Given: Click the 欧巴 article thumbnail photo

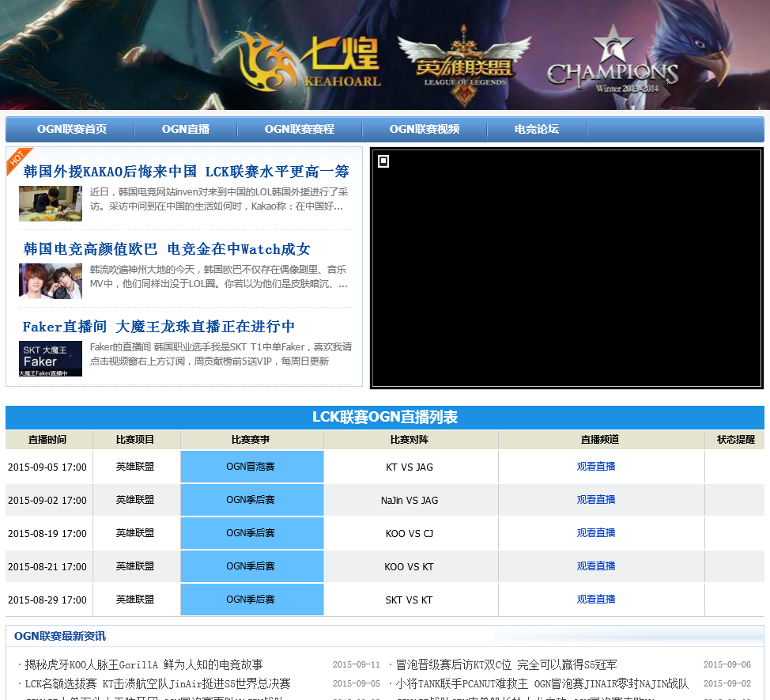Looking at the screenshot, I should tap(51, 281).
